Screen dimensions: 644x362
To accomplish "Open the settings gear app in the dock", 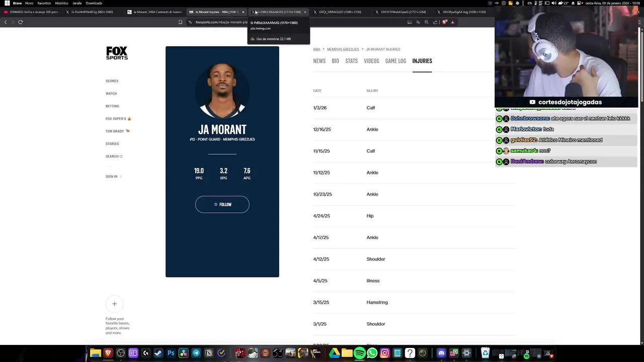I will coord(466,353).
